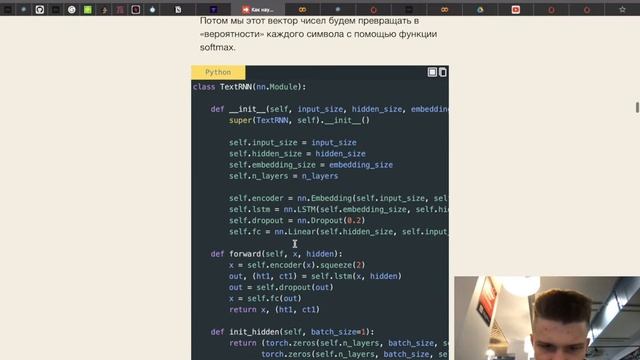Switch to the GitHub browser tab

[40, 9]
